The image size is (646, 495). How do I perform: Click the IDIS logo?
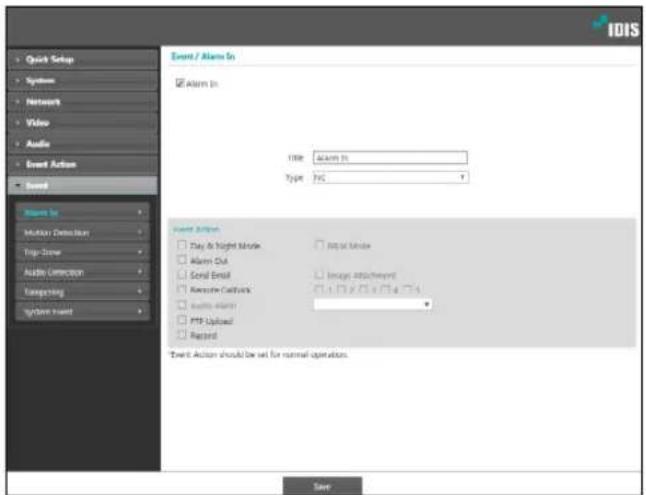pyautogui.click(x=616, y=28)
